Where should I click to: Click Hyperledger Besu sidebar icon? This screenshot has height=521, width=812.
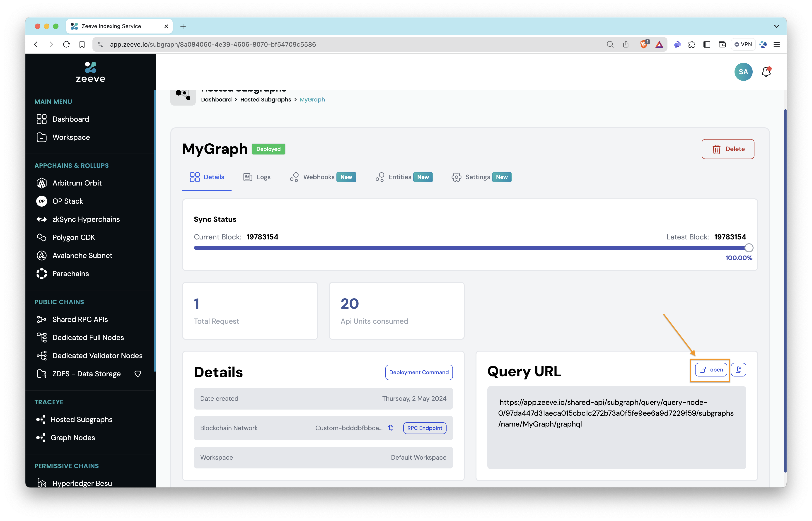(x=42, y=483)
